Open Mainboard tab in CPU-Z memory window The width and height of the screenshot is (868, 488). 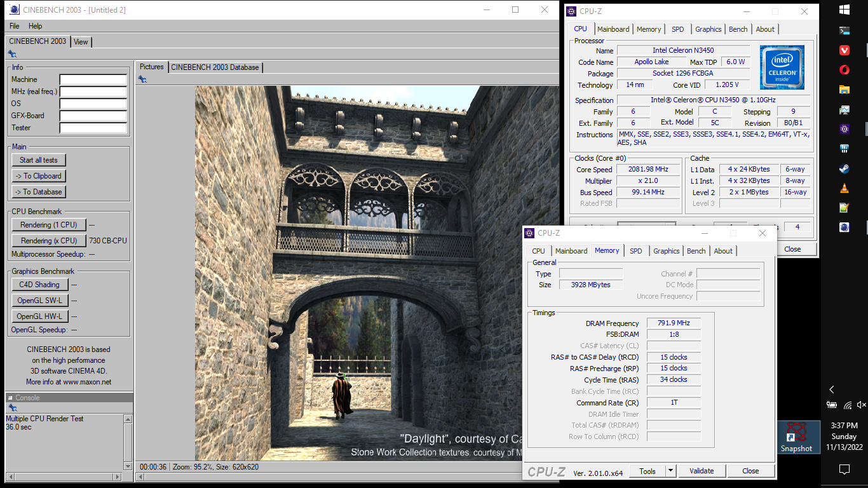click(571, 251)
